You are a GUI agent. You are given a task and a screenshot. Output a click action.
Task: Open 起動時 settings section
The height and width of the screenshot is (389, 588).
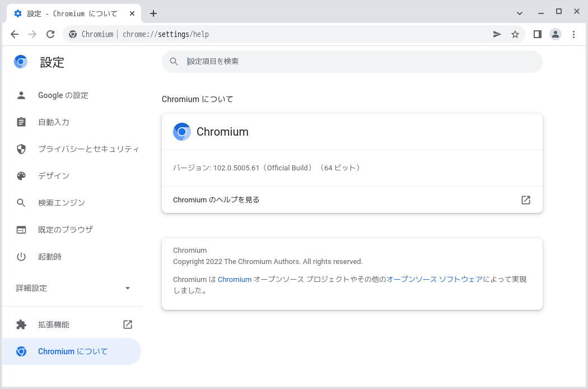click(x=72, y=257)
